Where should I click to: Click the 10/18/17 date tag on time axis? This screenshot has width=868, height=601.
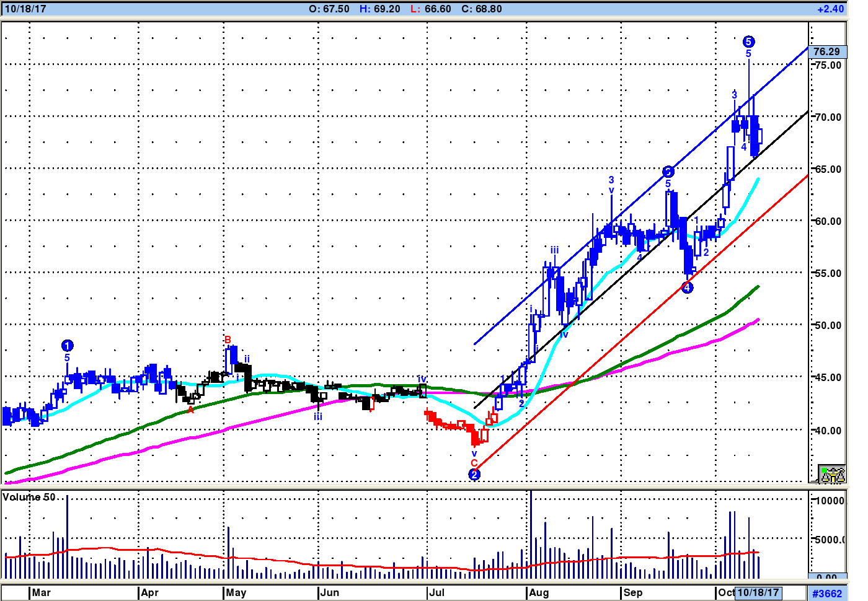758,592
